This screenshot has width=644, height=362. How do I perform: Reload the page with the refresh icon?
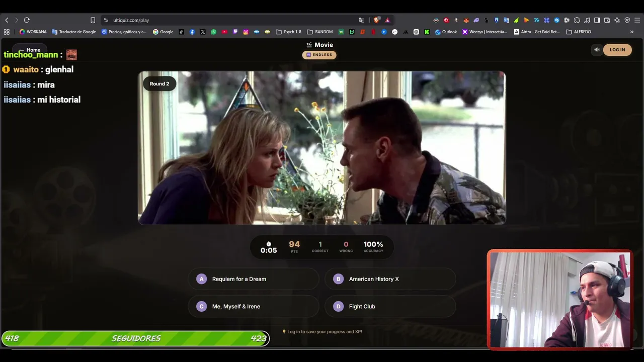[x=27, y=20]
